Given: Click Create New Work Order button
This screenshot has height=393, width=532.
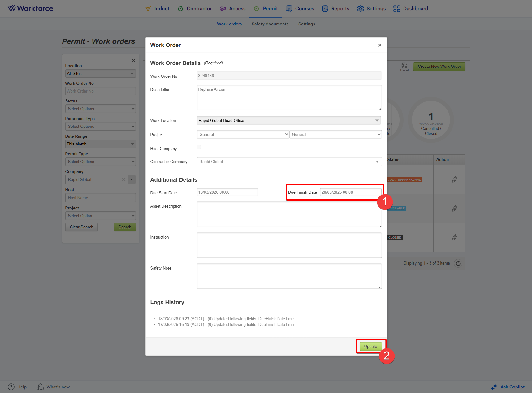Looking at the screenshot, I should pos(439,66).
